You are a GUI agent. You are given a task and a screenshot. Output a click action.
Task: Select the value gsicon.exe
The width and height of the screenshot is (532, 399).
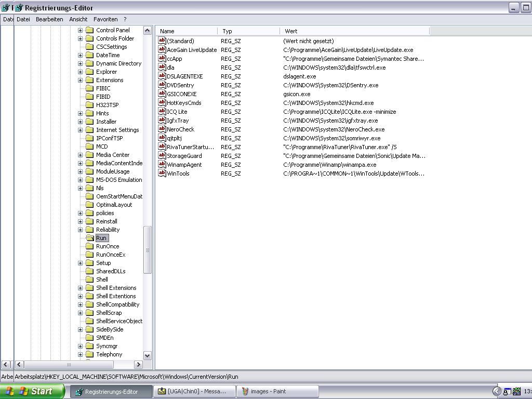tap(297, 94)
